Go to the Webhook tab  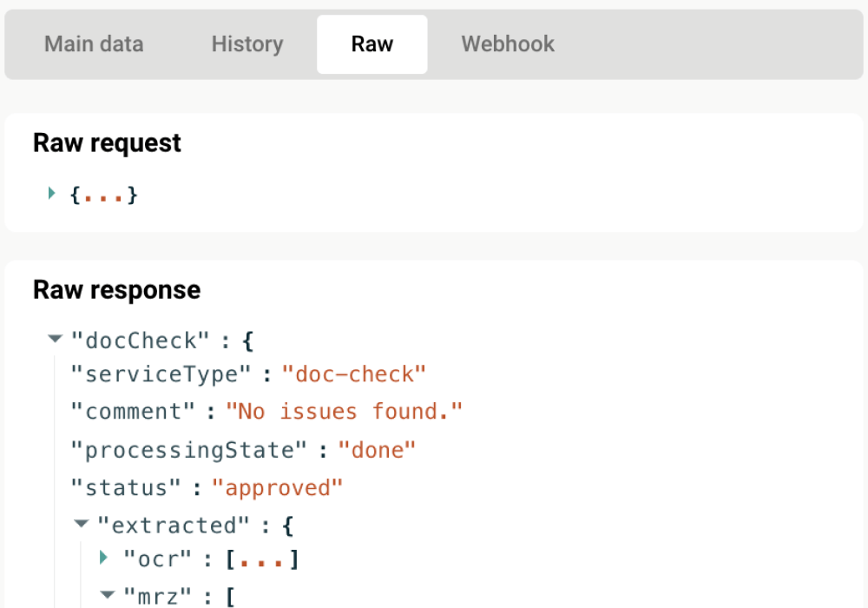point(508,44)
